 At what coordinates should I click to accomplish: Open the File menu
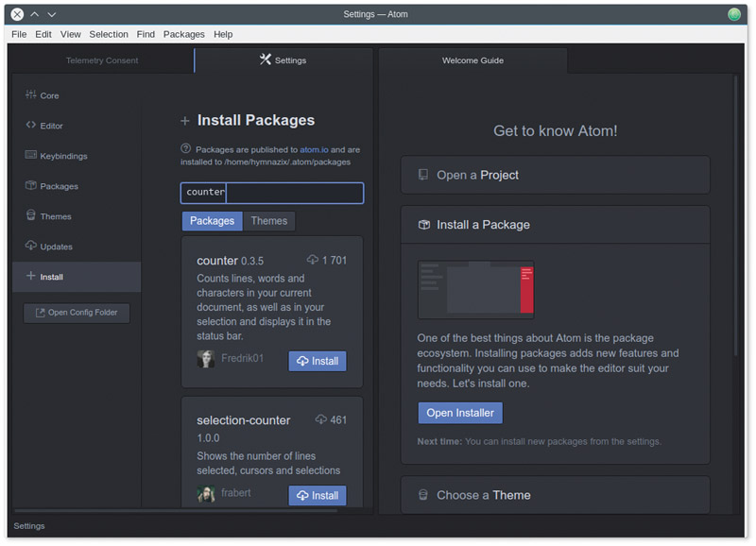pyautogui.click(x=19, y=34)
